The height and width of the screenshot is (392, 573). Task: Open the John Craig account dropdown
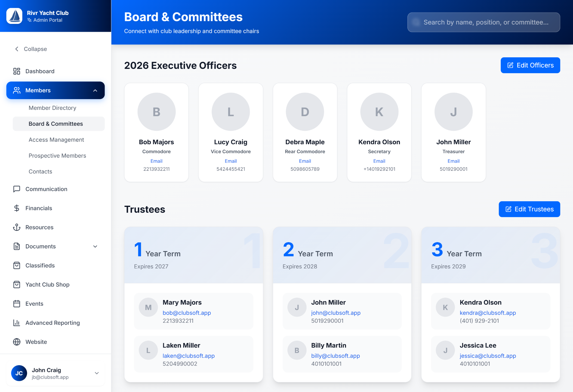96,373
